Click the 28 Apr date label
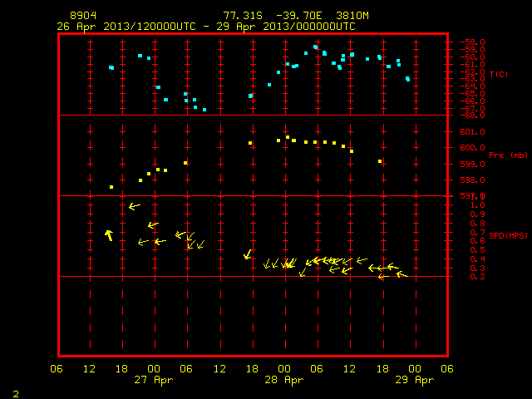Viewport: 532px width, 399px height. coord(284,380)
